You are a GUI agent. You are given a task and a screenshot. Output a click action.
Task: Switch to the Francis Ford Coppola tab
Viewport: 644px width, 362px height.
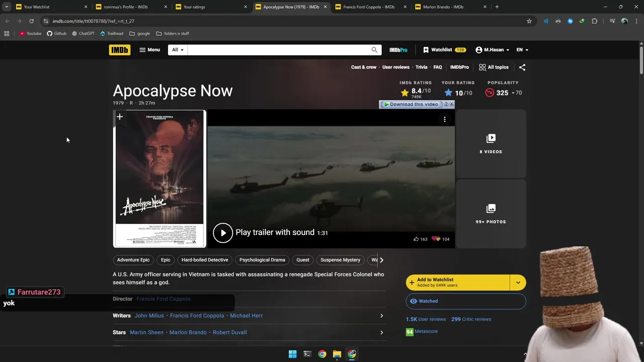370,7
